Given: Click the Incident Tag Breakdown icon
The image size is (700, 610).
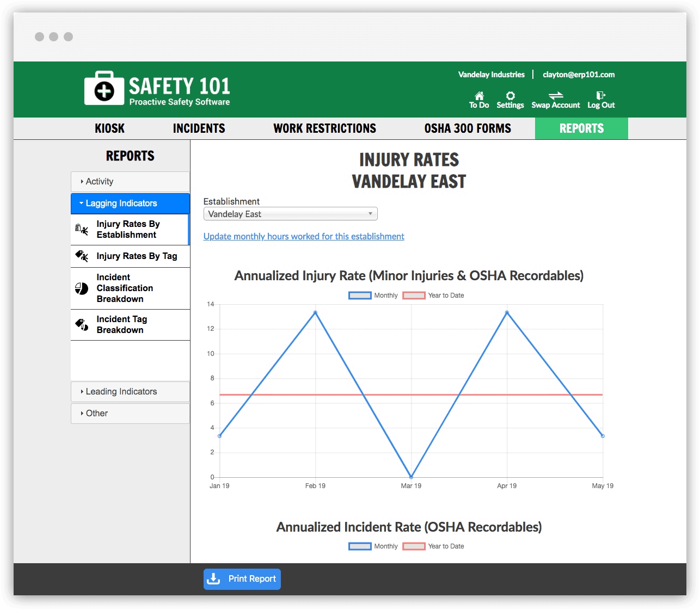Looking at the screenshot, I should (81, 324).
